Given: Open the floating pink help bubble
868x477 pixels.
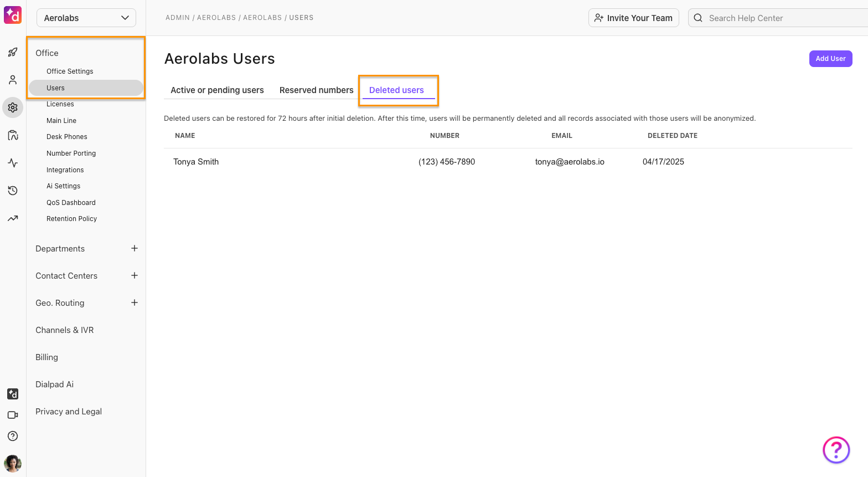Looking at the screenshot, I should point(836,450).
